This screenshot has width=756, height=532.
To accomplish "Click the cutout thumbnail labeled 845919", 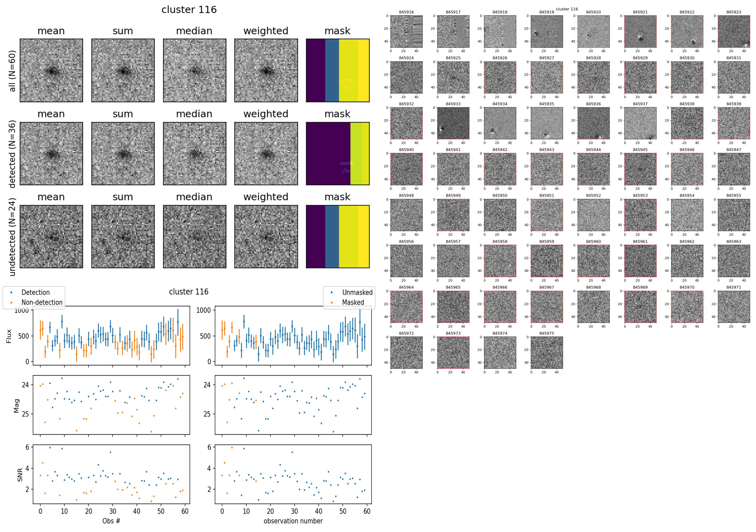I will (547, 32).
